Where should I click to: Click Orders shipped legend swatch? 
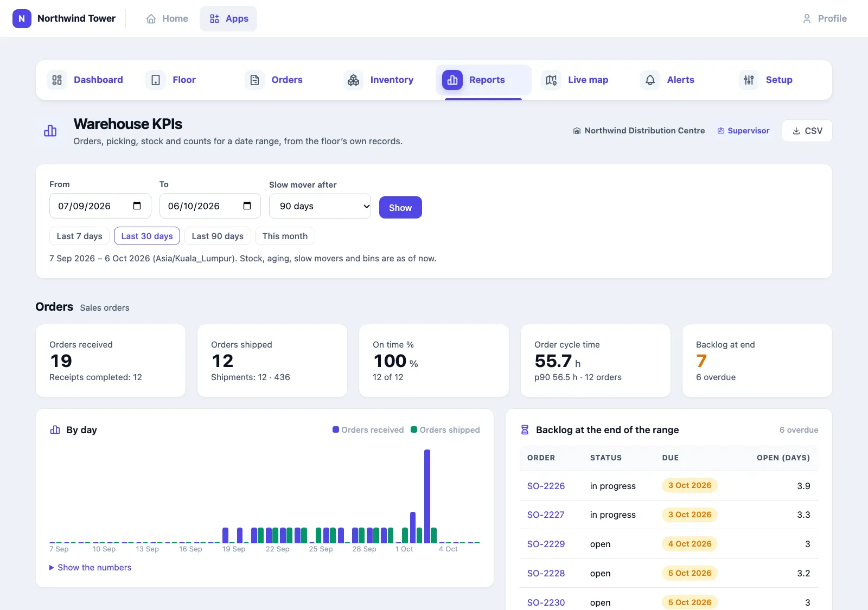click(414, 429)
